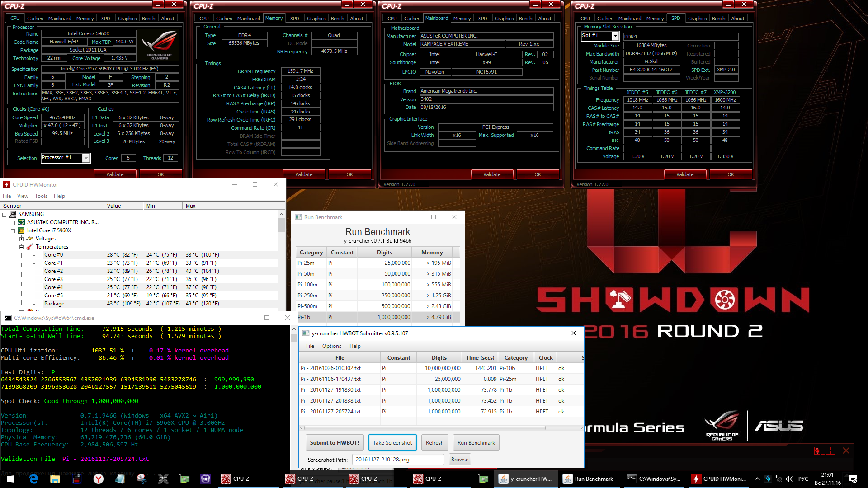
Task: Click the ROG logo in CPU-Z CPU window
Action: tap(159, 45)
